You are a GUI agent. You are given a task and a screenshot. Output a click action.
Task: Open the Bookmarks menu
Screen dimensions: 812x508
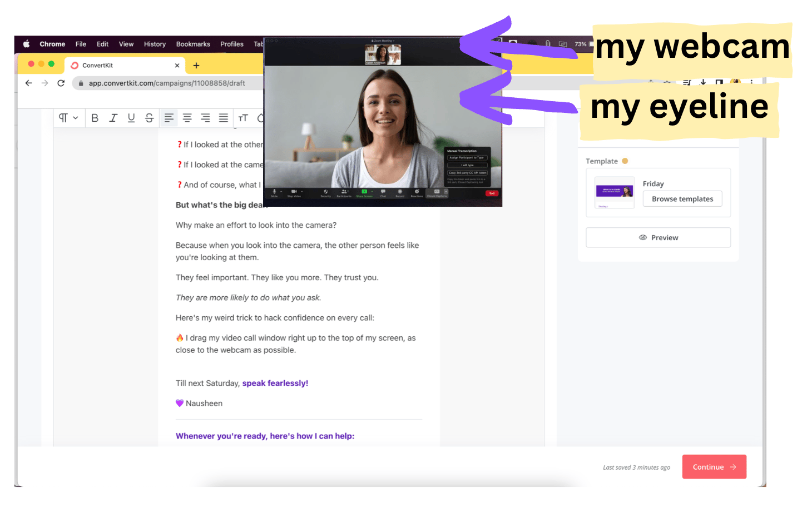193,44
